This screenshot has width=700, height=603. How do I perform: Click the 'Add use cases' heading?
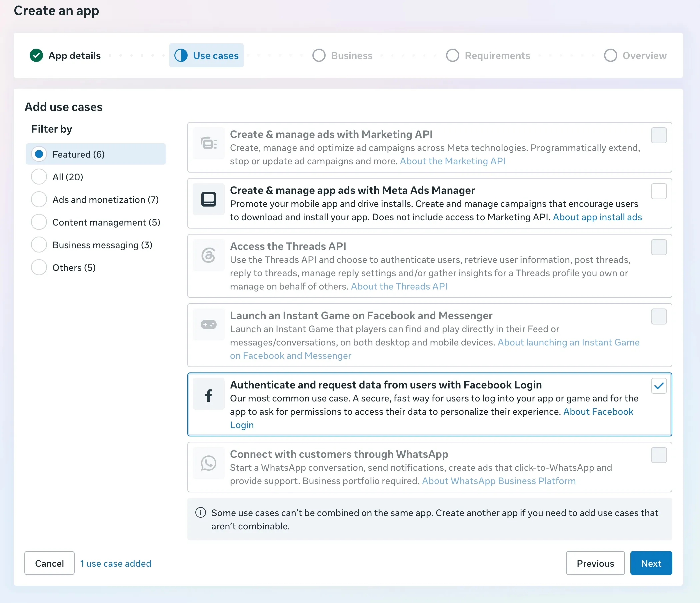pyautogui.click(x=64, y=107)
